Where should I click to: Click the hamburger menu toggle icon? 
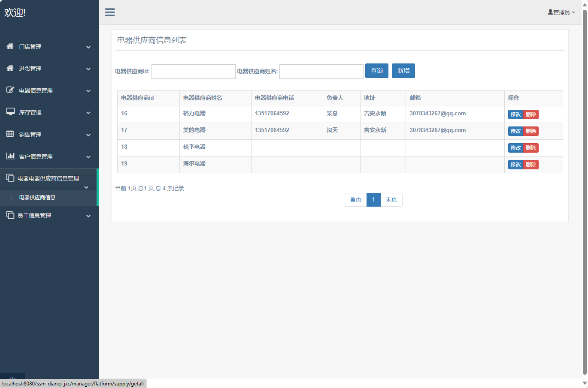pos(110,12)
